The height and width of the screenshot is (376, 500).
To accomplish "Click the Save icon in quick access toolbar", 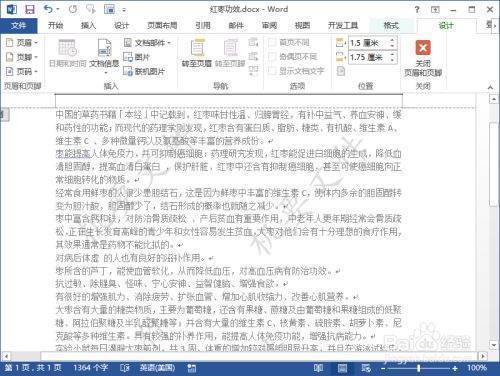I will tap(30, 9).
